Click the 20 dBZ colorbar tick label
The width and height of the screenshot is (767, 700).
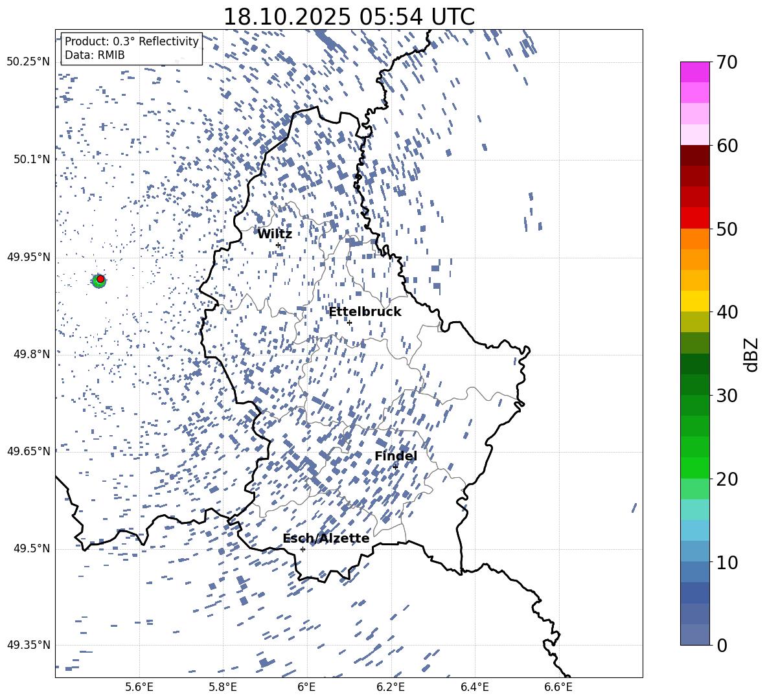tap(727, 479)
